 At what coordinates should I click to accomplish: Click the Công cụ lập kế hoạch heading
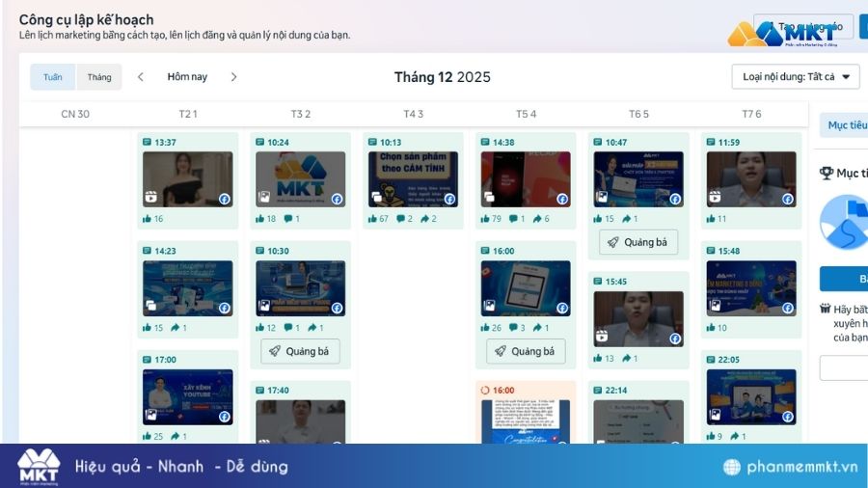tap(87, 19)
